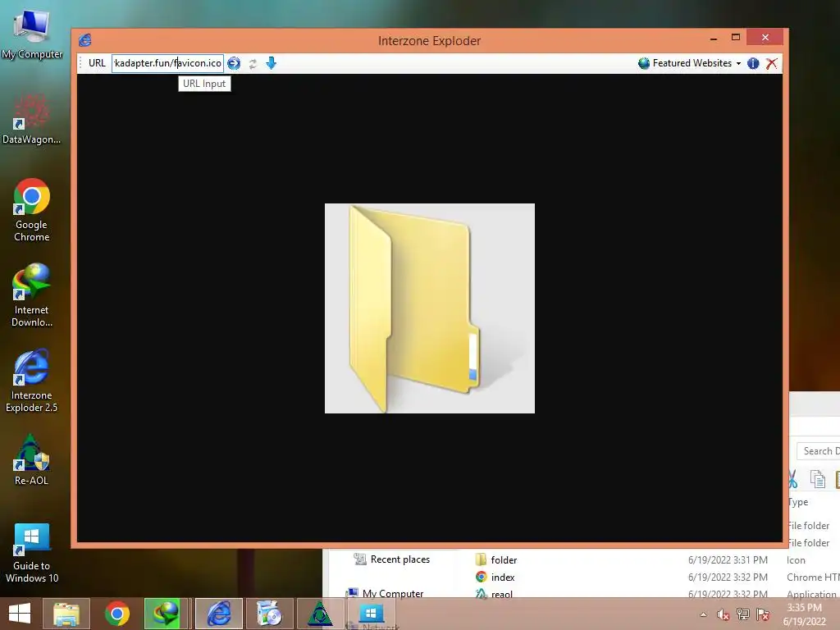Screen dimensions: 840x630
Task: Click the Cut scissors icon in Explorer window
Action: tap(793, 479)
